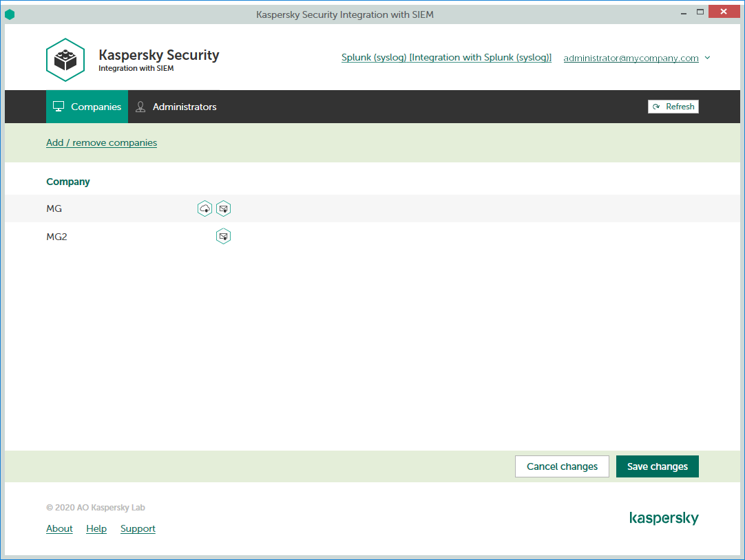Open the Add / remove companies link
The height and width of the screenshot is (560, 745).
tap(101, 142)
